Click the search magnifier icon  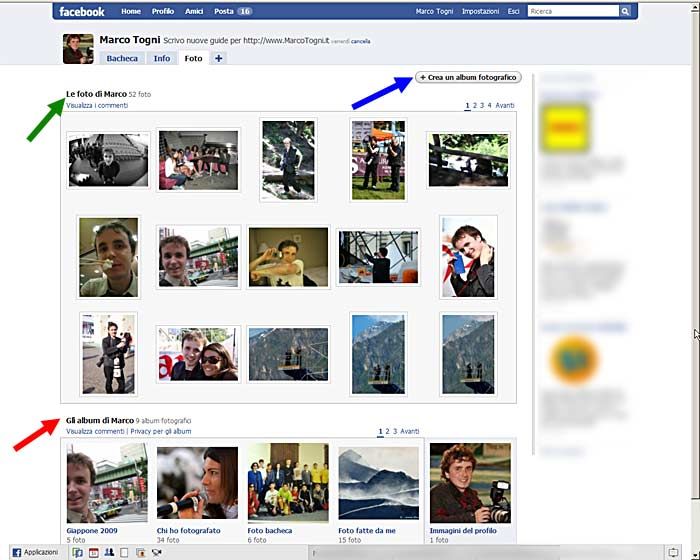(x=625, y=11)
